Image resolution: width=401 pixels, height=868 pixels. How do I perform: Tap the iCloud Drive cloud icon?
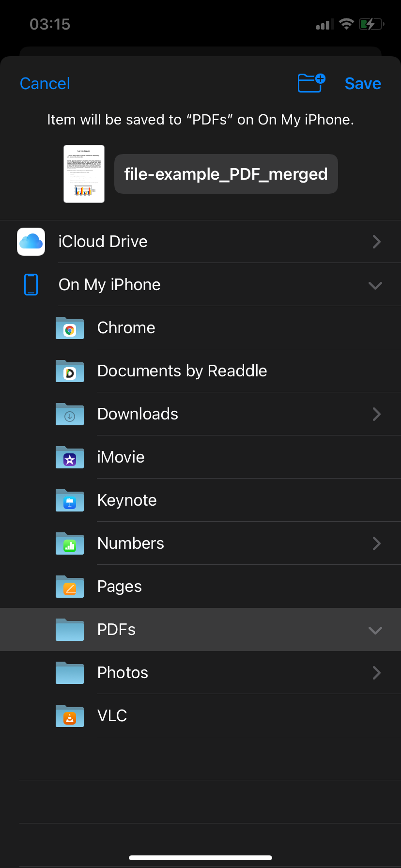point(31,242)
